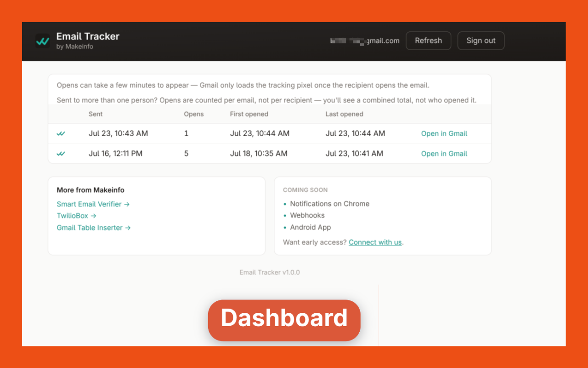Screen dimensions: 588x368
Task: Visit the TwilioBox link
Action: [76, 216]
